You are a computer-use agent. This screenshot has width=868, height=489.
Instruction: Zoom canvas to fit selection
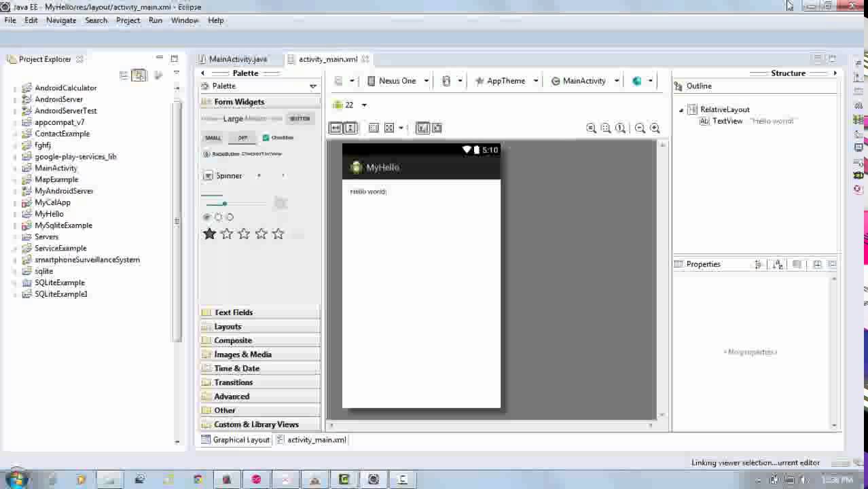pyautogui.click(x=606, y=128)
